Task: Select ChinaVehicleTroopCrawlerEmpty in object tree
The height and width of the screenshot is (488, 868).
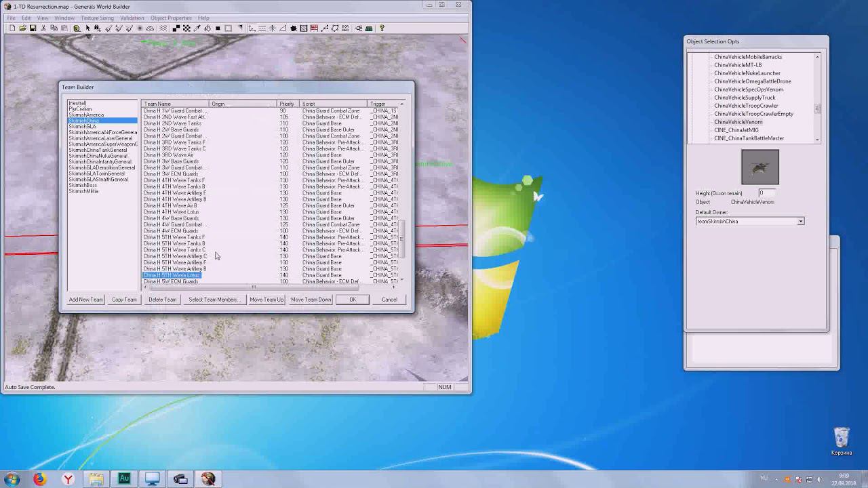Action: [x=753, y=114]
